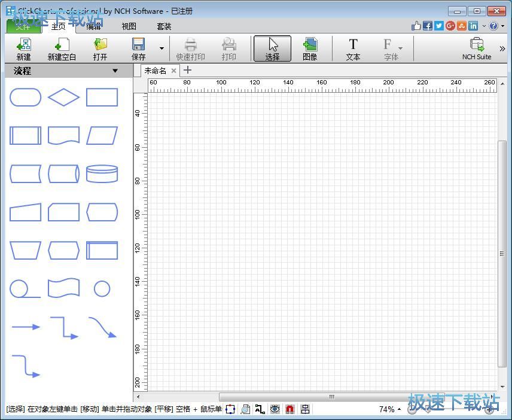
Task: Pick the small circle connector shape
Action: pos(102,289)
